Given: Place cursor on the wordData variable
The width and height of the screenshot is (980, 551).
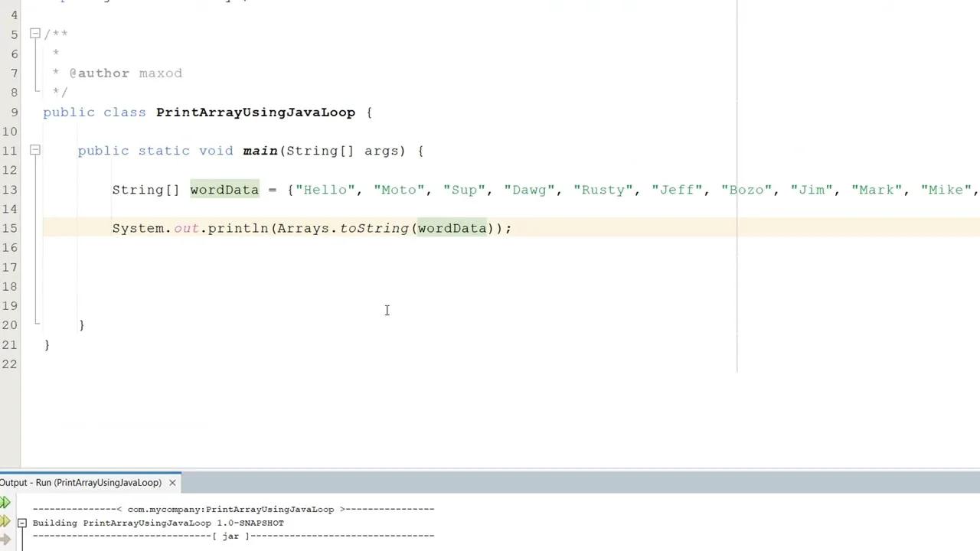Looking at the screenshot, I should [x=224, y=190].
